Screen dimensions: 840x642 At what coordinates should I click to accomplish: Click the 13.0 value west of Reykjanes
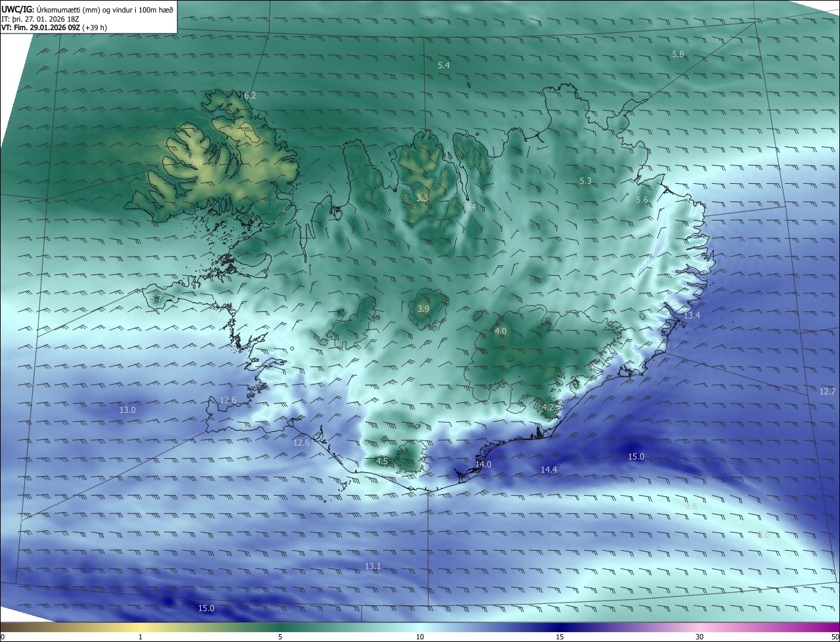pyautogui.click(x=127, y=410)
